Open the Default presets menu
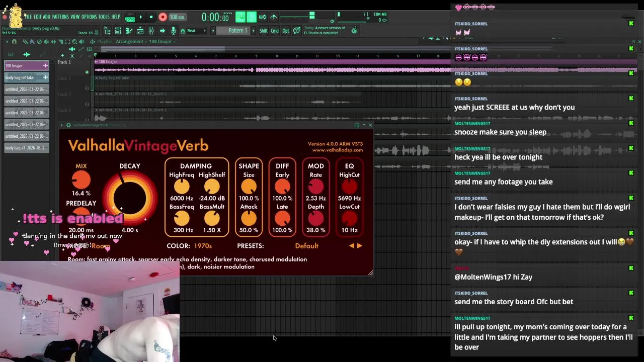644x362 pixels. tap(306, 246)
